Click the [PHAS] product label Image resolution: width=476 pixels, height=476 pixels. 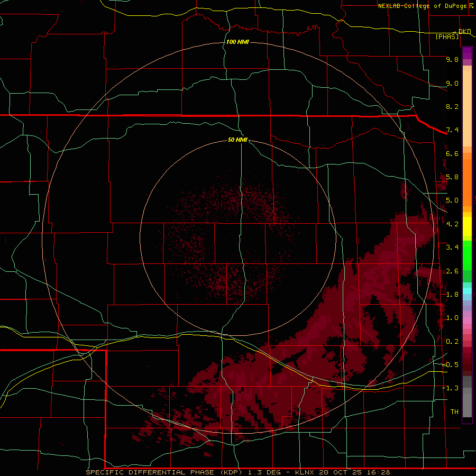click(447, 36)
